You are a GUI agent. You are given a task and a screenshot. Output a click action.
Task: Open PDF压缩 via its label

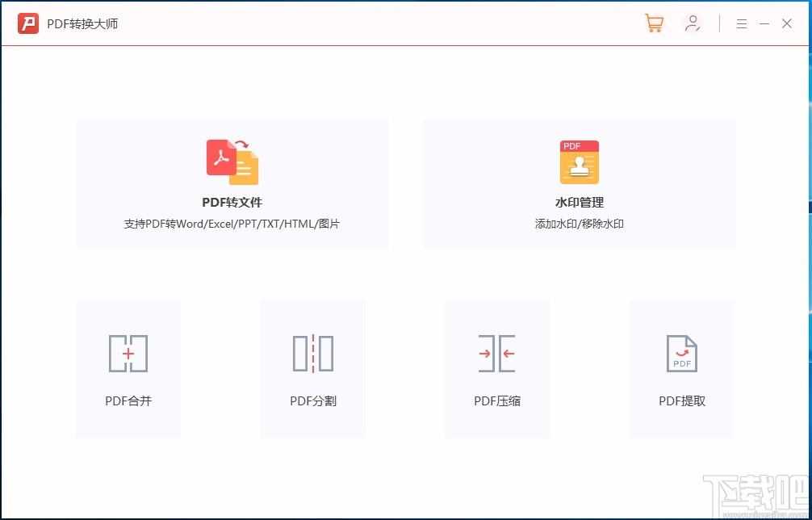(497, 401)
